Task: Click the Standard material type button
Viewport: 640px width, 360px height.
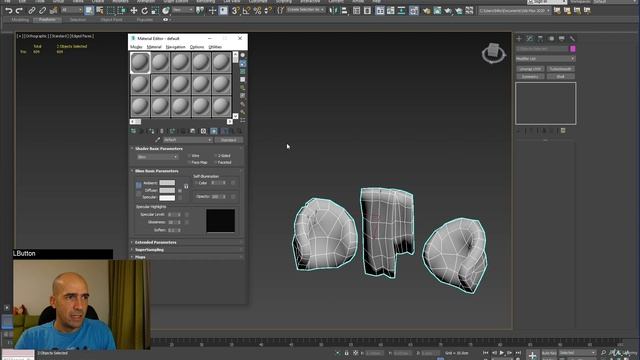Action: 229,140
